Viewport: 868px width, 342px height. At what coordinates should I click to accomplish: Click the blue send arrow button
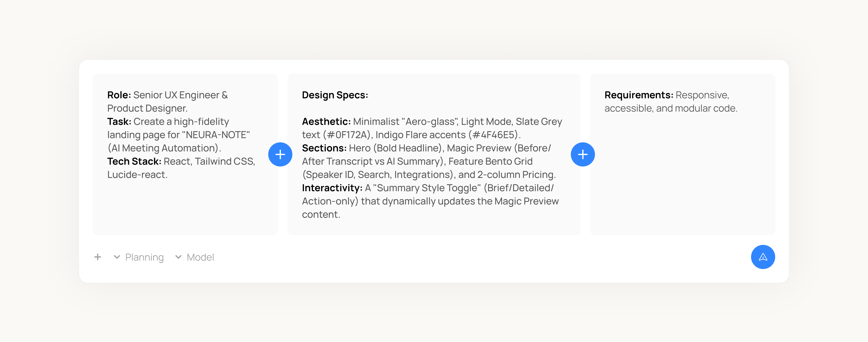pos(763,257)
